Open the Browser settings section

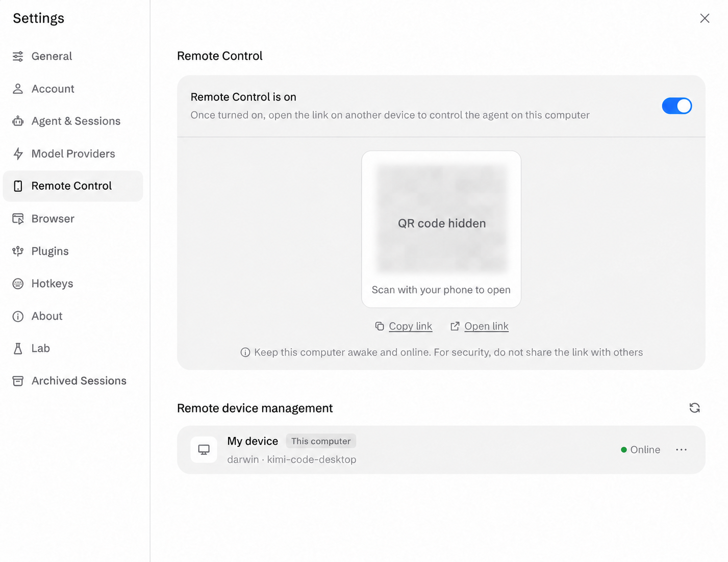click(73, 219)
